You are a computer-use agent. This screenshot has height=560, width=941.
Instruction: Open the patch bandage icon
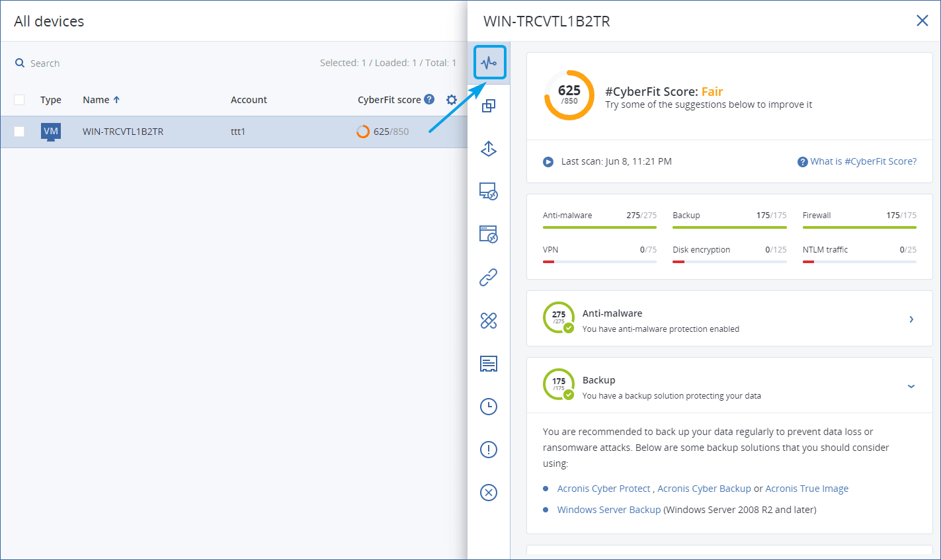click(x=489, y=321)
